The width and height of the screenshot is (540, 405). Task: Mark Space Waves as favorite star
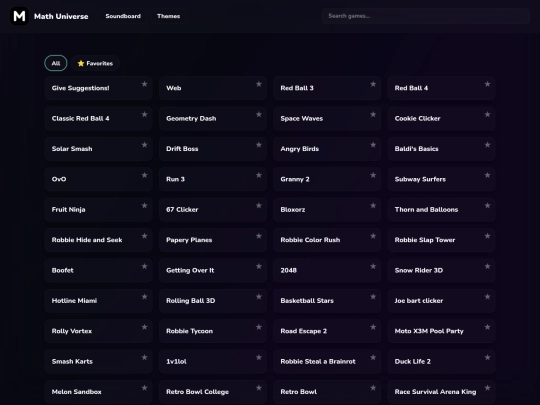pyautogui.click(x=373, y=114)
